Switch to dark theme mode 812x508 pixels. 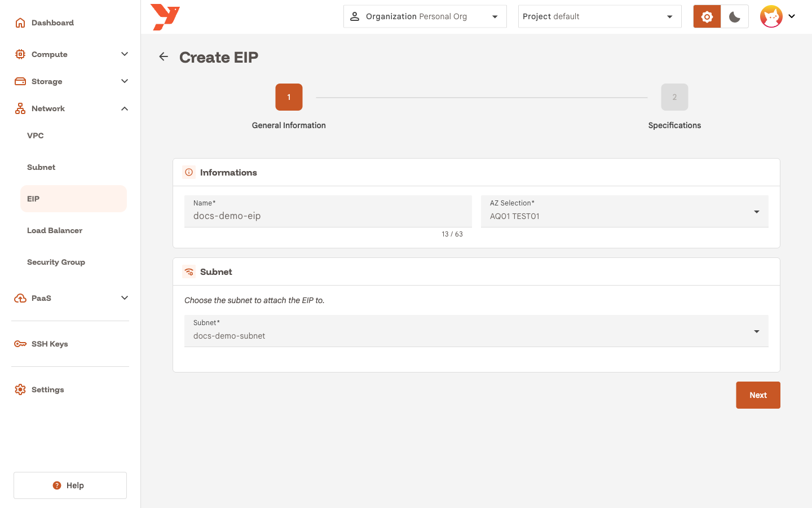pyautogui.click(x=735, y=16)
